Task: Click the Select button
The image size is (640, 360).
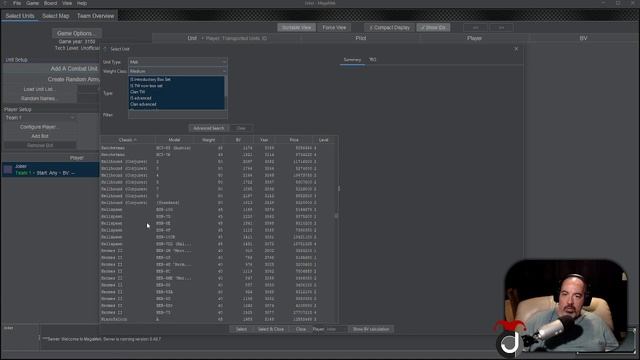Action: [241, 329]
